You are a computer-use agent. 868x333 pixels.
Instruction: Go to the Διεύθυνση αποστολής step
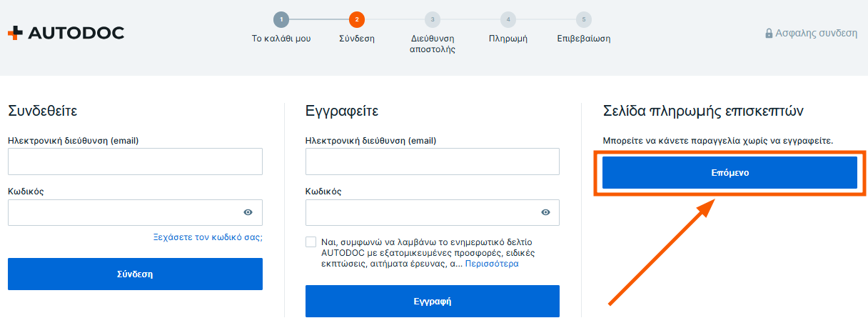click(x=433, y=44)
